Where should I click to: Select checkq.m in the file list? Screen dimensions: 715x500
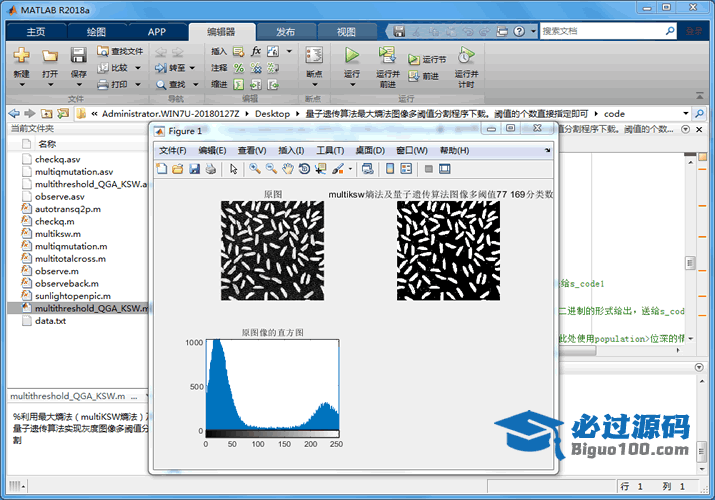55,222
